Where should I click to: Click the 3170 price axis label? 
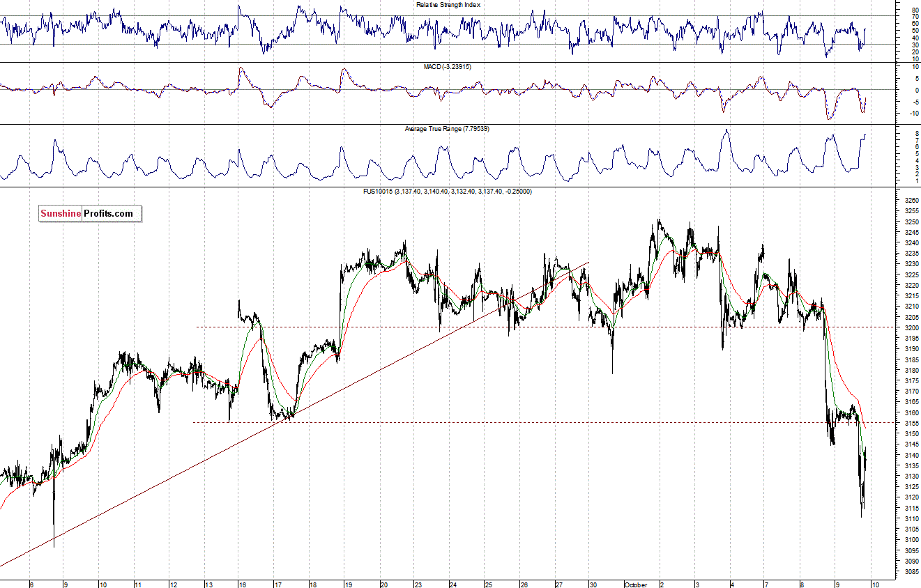912,392
